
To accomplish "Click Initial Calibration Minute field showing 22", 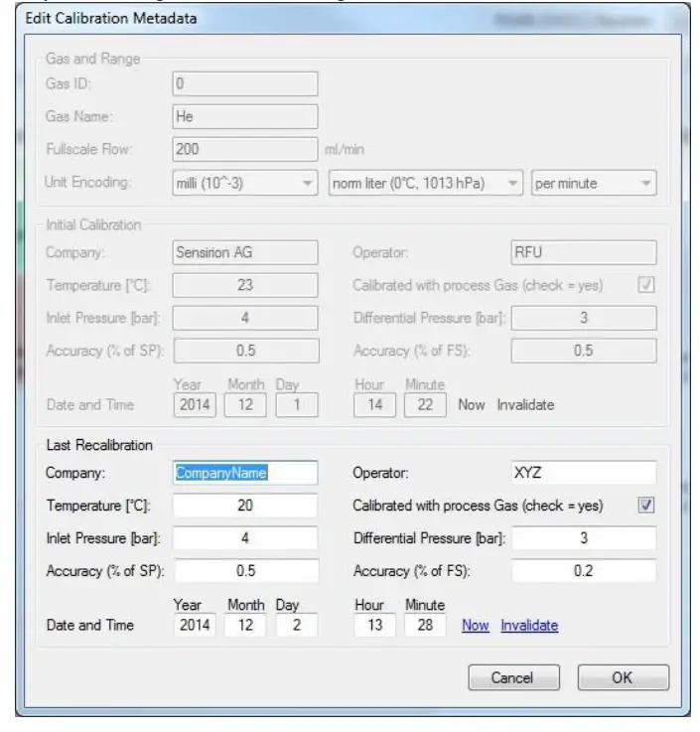I will [425, 405].
